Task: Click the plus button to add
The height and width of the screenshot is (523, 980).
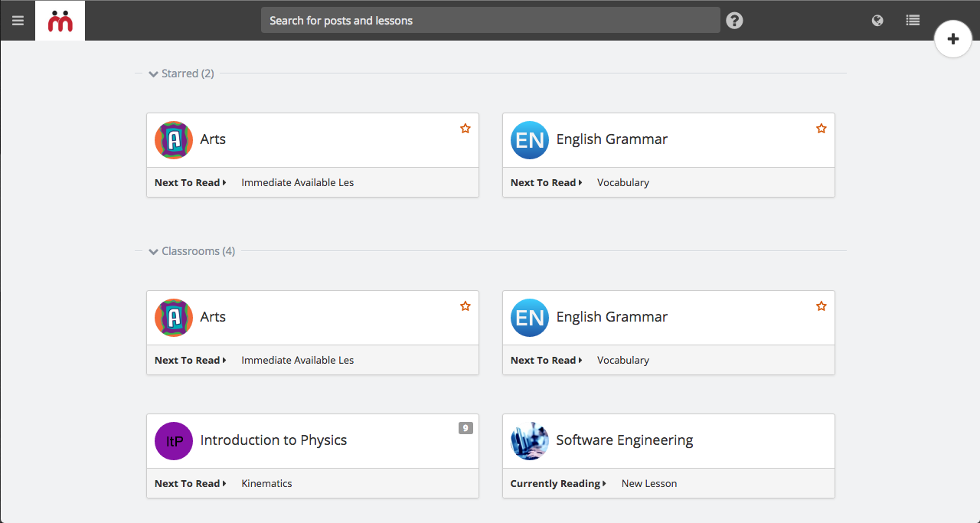Action: coord(953,39)
